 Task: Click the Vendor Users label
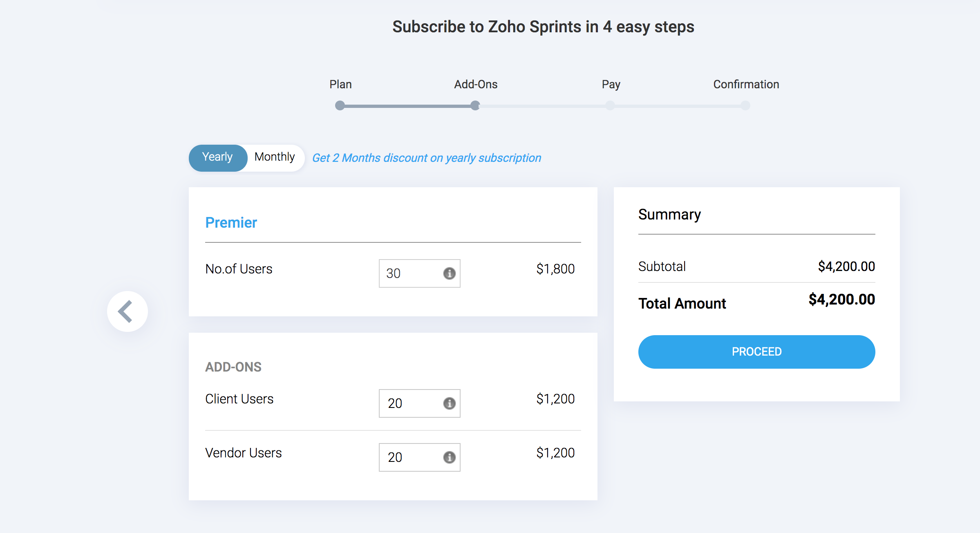[244, 453]
